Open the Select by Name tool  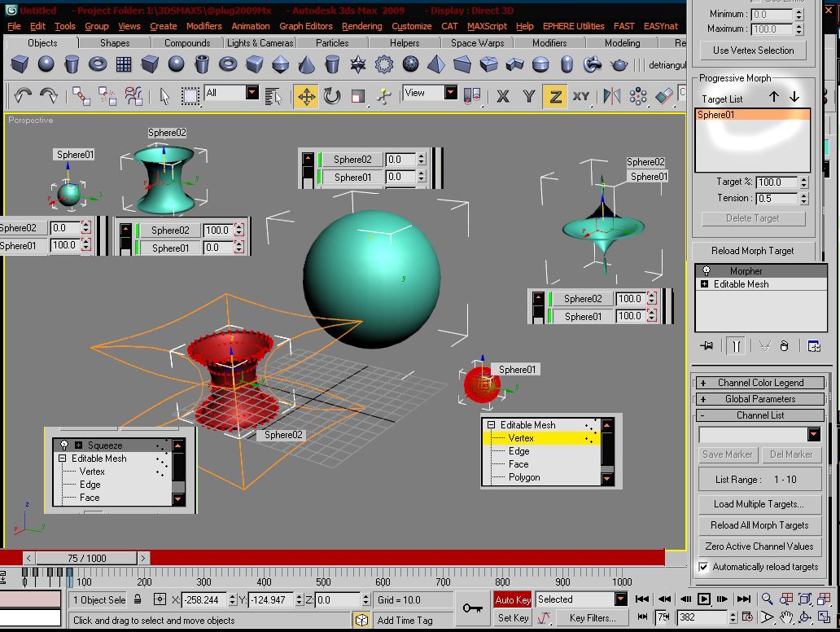273,96
